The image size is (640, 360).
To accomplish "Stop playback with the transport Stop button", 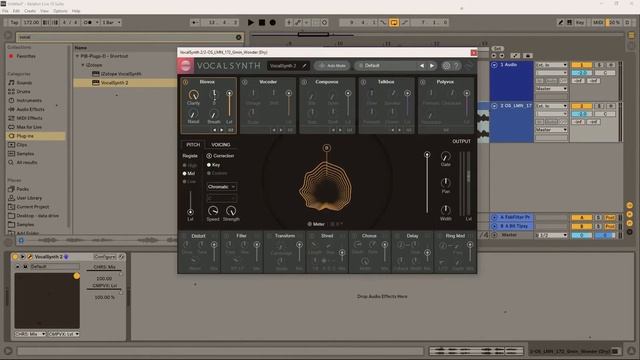I will coord(262,22).
